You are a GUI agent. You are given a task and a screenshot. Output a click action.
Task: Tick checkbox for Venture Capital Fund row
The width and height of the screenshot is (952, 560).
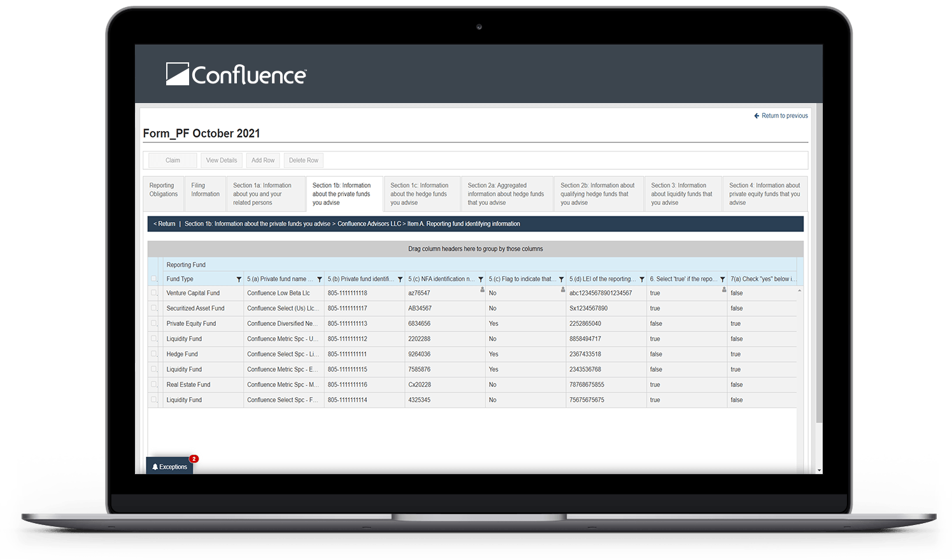[154, 293]
